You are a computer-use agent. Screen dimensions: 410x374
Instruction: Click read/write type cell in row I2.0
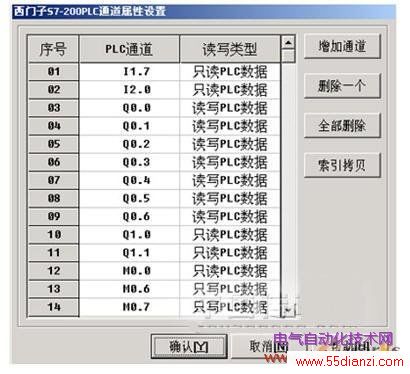tap(230, 90)
